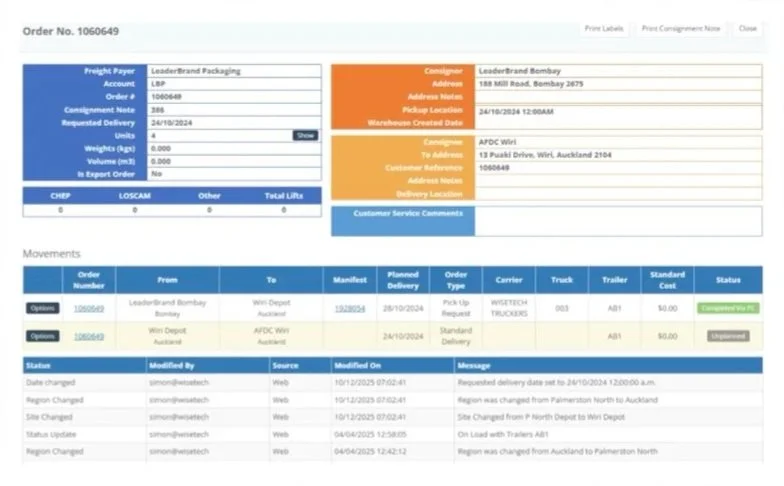Screen dimensions: 784x486
Task: Click the Consignment Note field
Action: tap(234, 110)
